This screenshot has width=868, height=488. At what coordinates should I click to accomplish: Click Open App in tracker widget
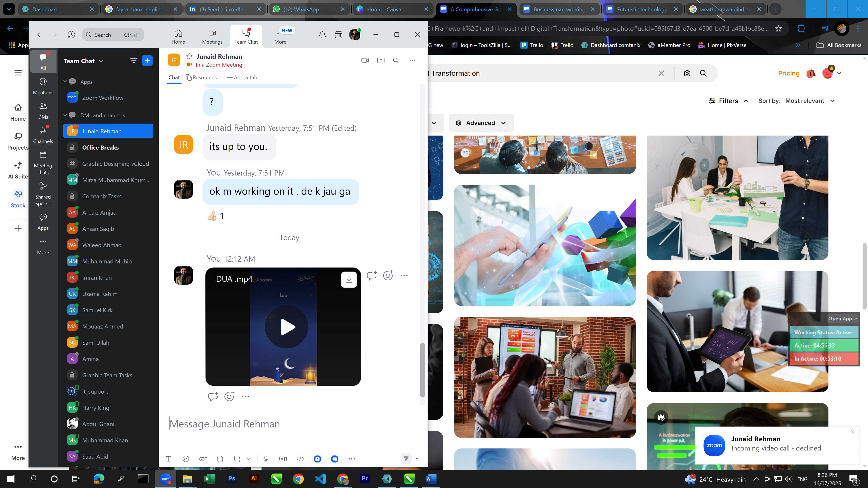(x=842, y=319)
